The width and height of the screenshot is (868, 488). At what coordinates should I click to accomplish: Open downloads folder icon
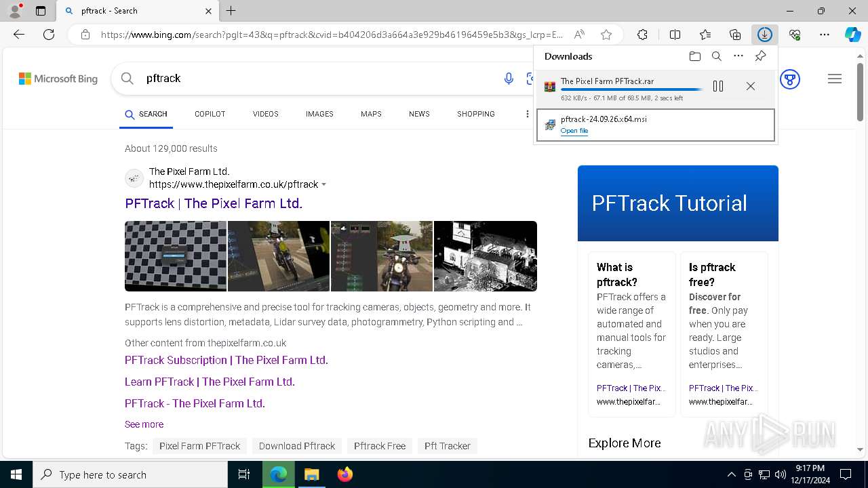[x=694, y=56]
